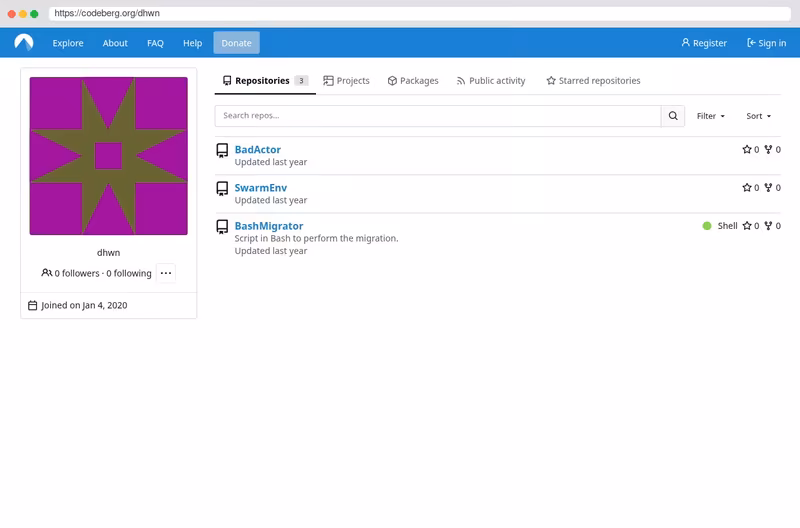Click the fork icon on SwarmEnv row
The image size is (800, 528).
click(768, 188)
